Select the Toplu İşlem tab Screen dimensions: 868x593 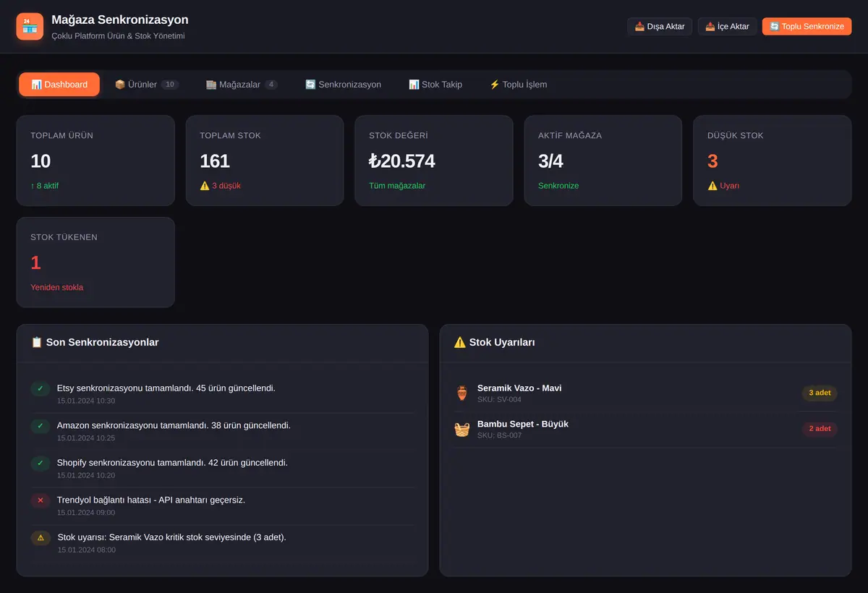[x=518, y=85]
